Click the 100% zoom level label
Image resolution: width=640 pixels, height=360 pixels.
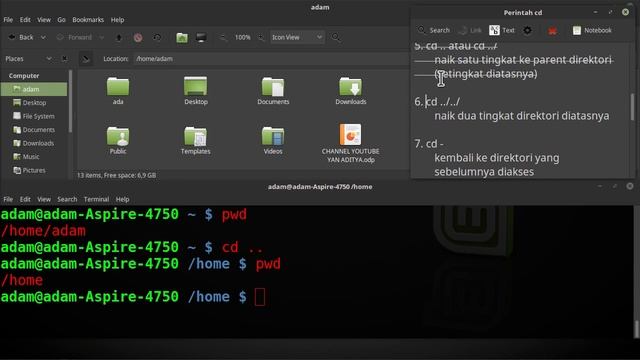coord(242,38)
